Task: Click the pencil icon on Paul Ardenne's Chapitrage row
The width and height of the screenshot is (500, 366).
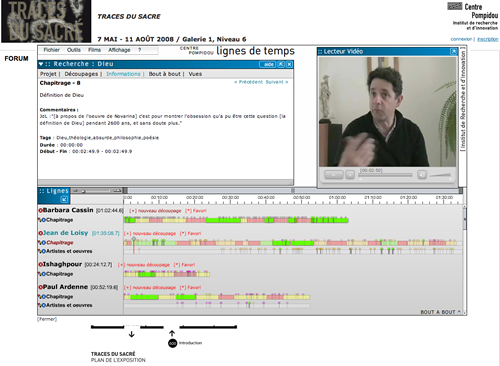Action: tap(39, 297)
